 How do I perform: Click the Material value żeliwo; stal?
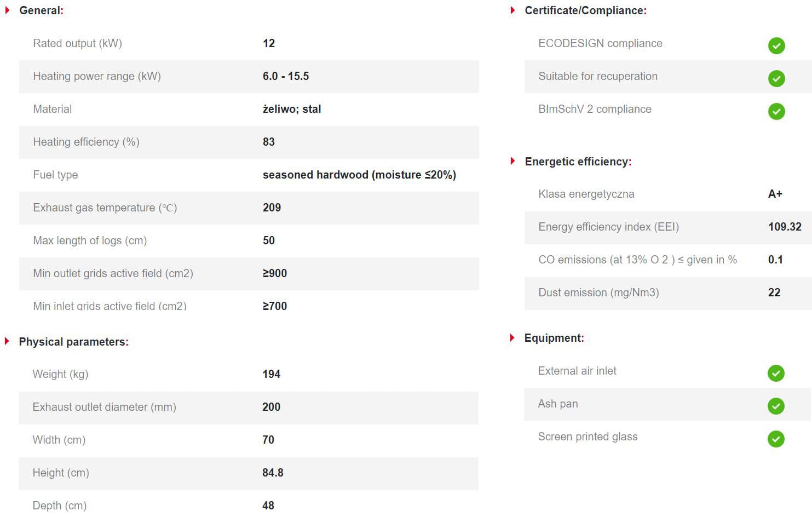(x=292, y=109)
